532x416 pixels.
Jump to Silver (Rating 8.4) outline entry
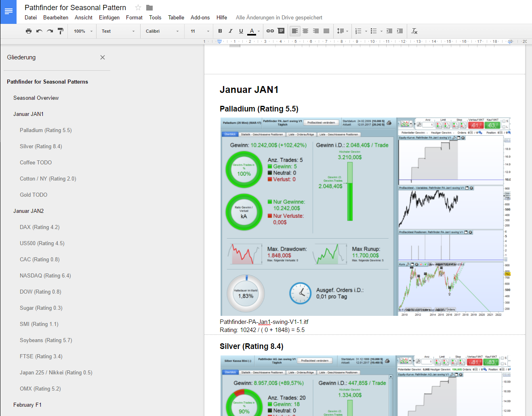(x=41, y=146)
